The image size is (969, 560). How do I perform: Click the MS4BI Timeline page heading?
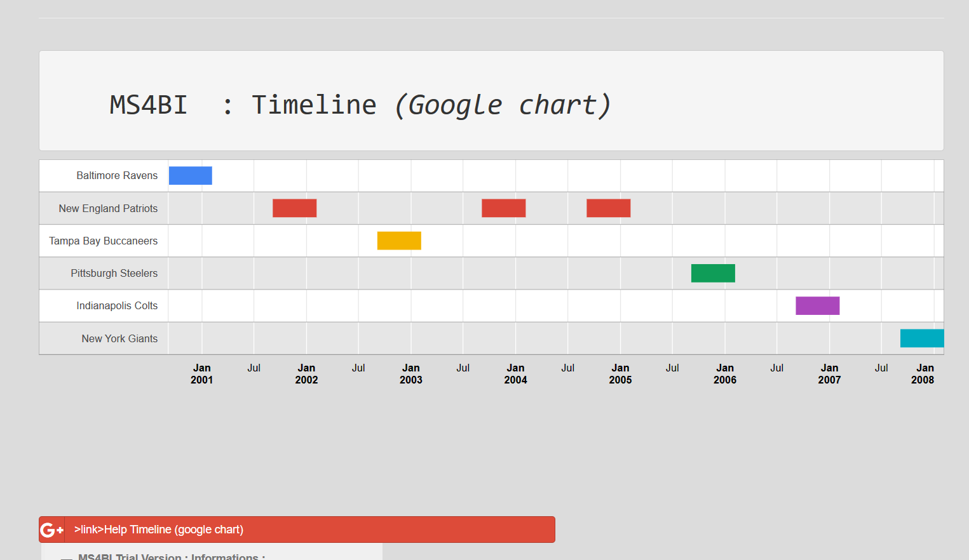(360, 105)
